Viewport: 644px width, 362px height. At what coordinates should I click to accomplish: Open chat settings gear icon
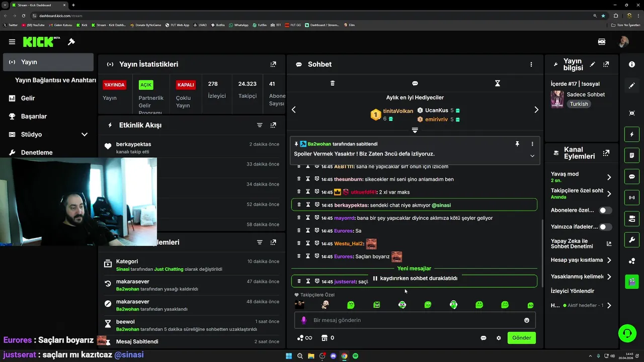(x=499, y=338)
